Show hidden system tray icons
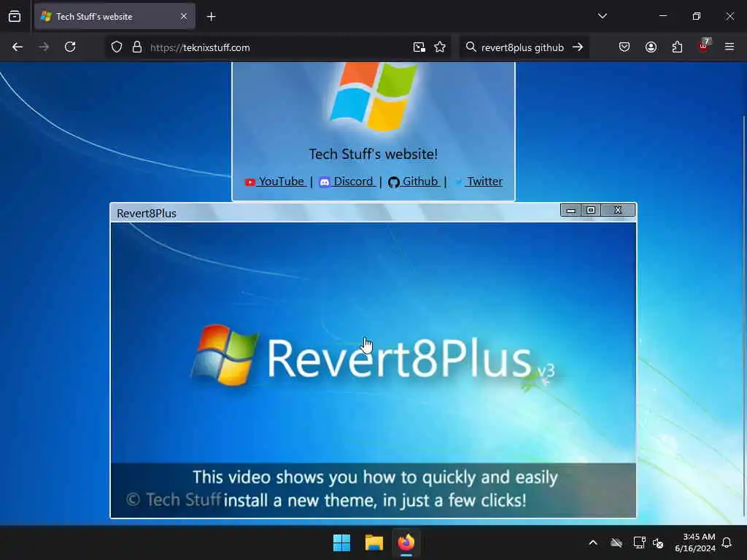Image resolution: width=747 pixels, height=560 pixels. (x=593, y=542)
